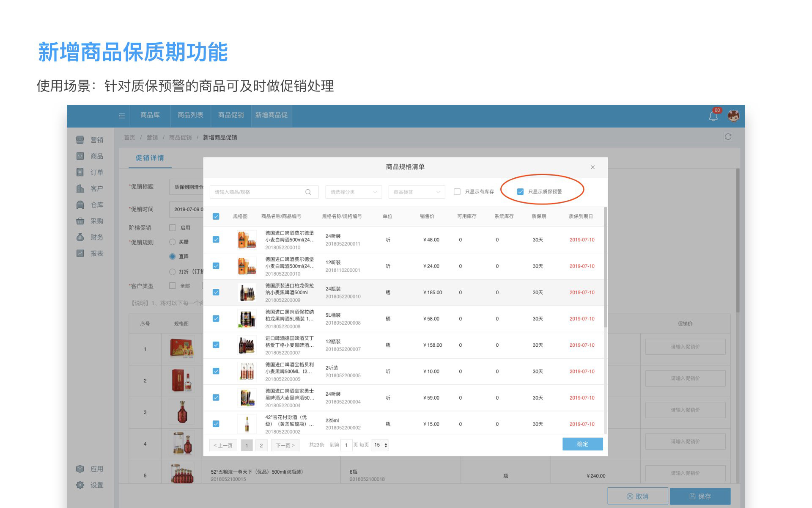812x508 pixels.
Task: Click the hamburger menu collapse icon
Action: coord(122,116)
